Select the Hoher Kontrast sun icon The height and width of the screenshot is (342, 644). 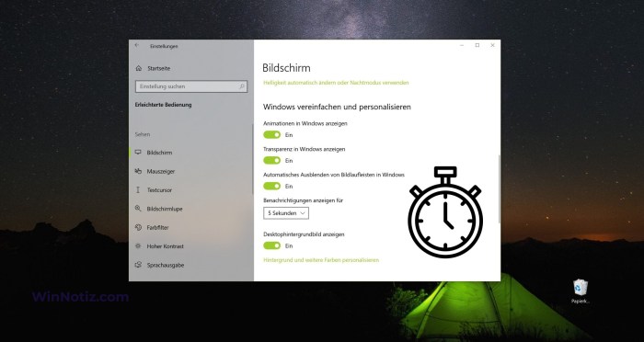[x=138, y=246]
